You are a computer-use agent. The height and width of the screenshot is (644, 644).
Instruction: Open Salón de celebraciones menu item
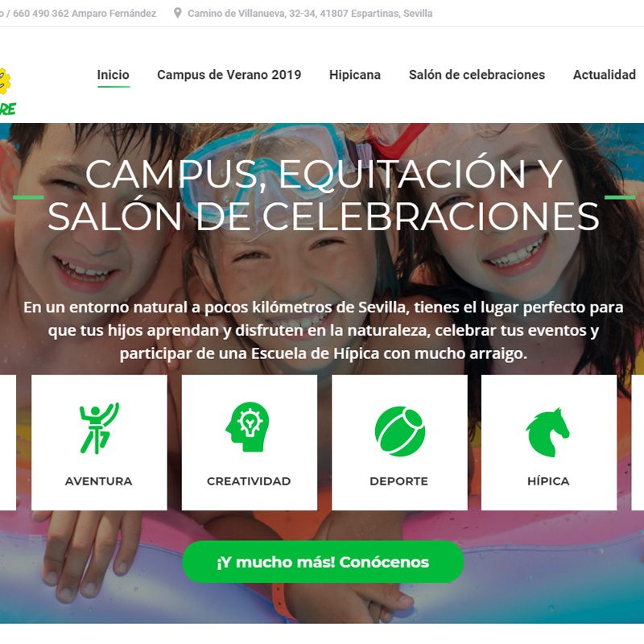click(x=477, y=75)
